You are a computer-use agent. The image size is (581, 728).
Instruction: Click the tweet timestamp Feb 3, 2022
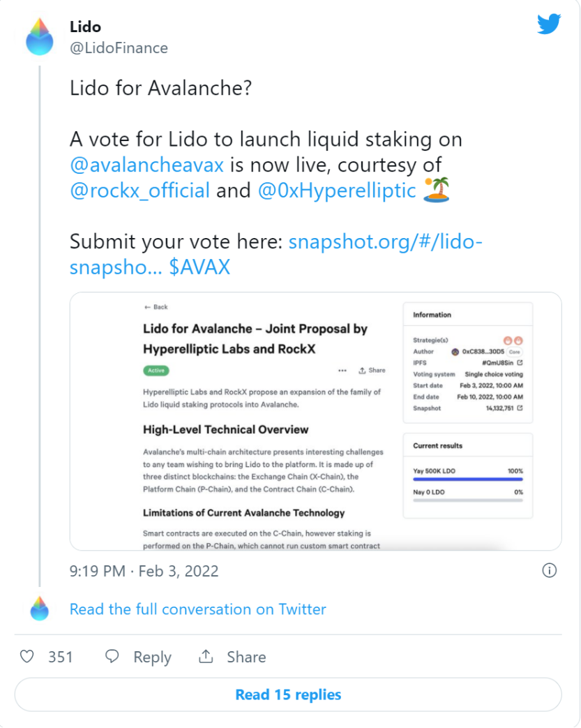144,571
